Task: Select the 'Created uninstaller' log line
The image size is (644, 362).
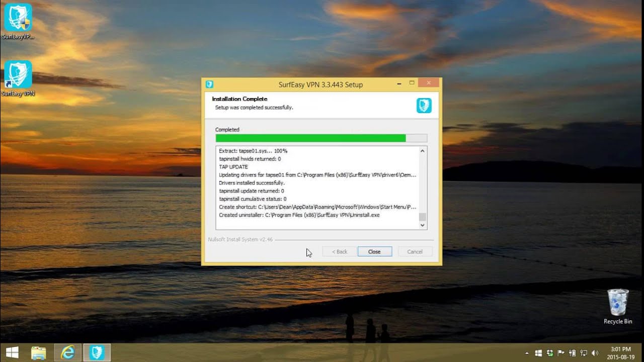Action: click(x=299, y=215)
